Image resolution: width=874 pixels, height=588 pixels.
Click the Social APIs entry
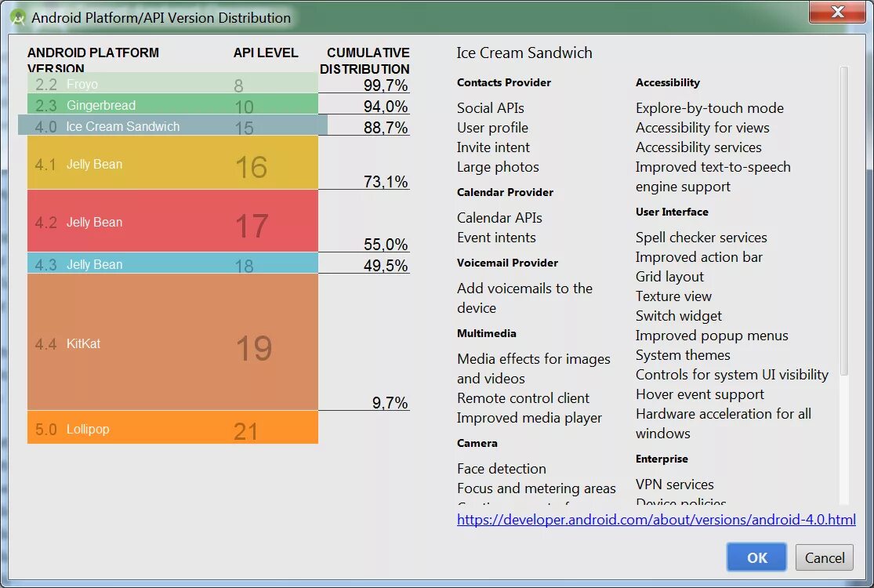pos(491,107)
